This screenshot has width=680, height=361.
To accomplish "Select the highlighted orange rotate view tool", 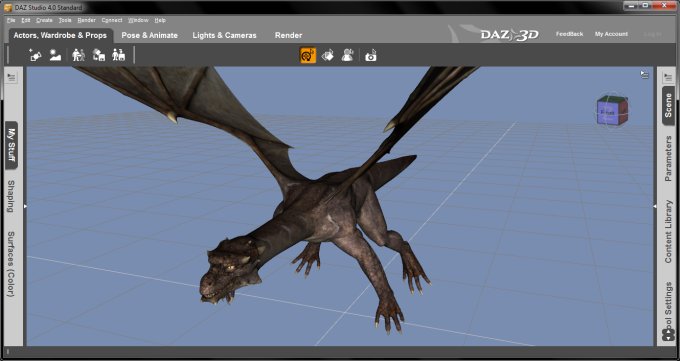I will pos(308,56).
